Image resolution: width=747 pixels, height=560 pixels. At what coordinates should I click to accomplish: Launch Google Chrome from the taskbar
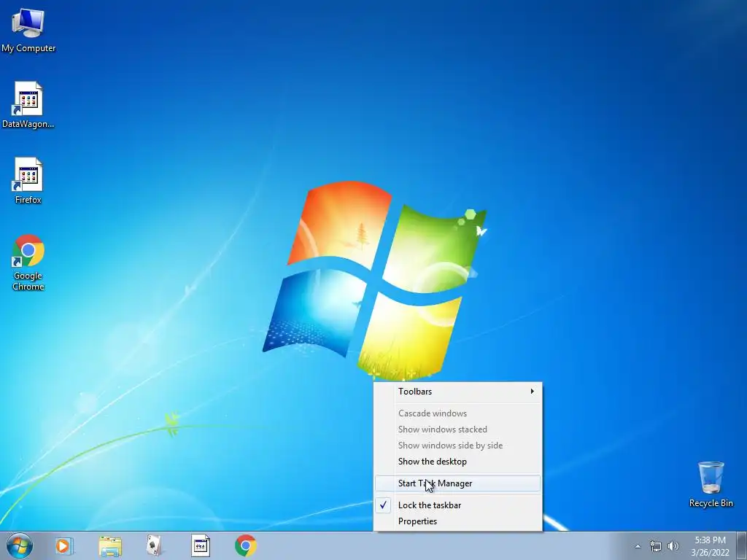(245, 545)
